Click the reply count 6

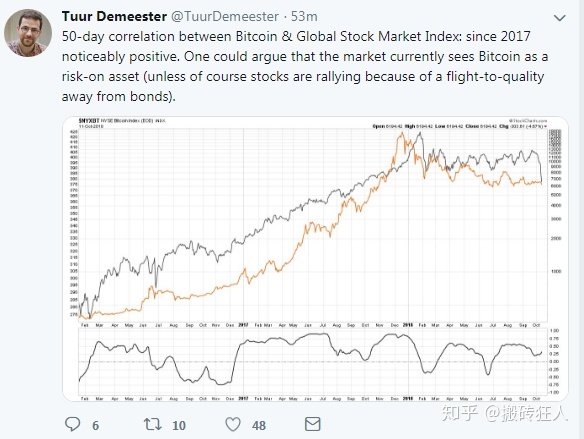[95, 425]
